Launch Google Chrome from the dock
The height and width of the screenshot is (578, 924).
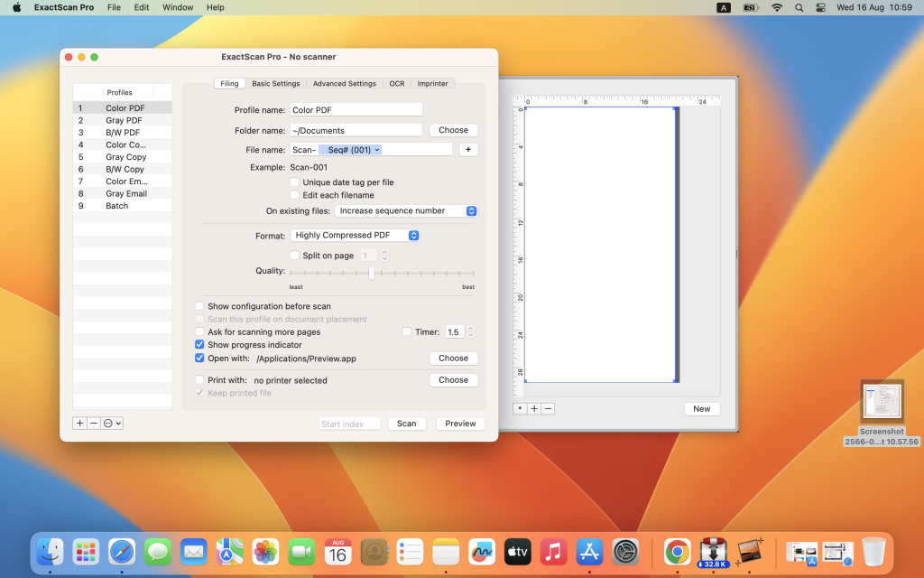(x=677, y=552)
